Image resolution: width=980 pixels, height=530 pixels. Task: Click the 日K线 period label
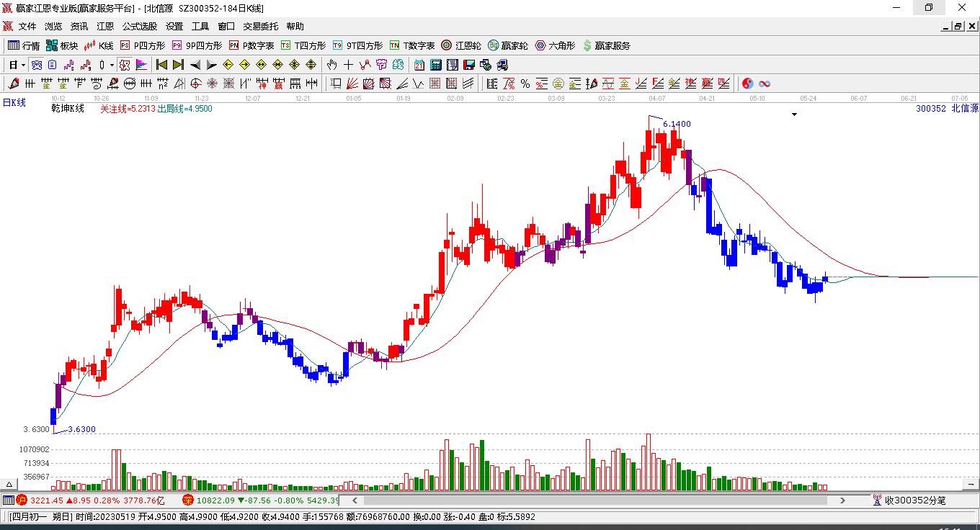pos(14,103)
